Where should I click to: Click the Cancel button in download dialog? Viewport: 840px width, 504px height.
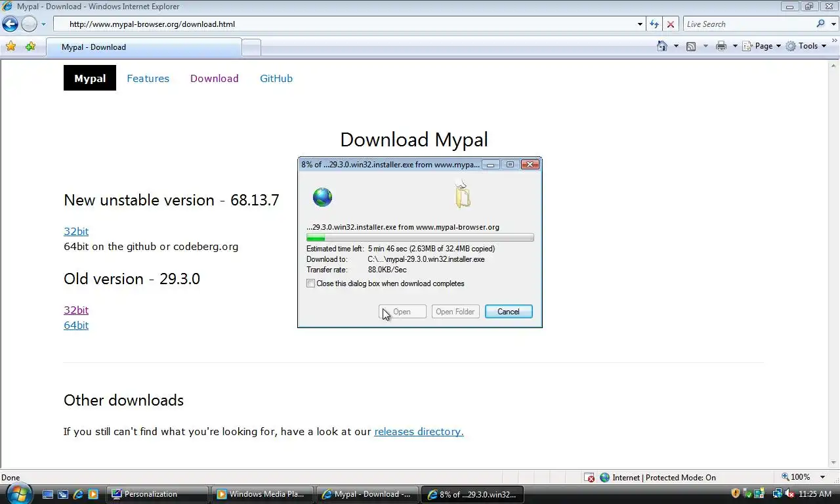tap(509, 312)
